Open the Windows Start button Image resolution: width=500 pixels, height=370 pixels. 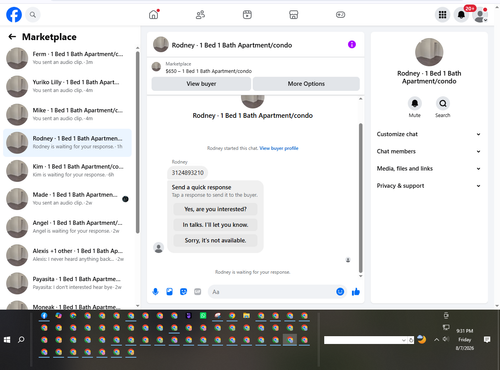coord(7,340)
